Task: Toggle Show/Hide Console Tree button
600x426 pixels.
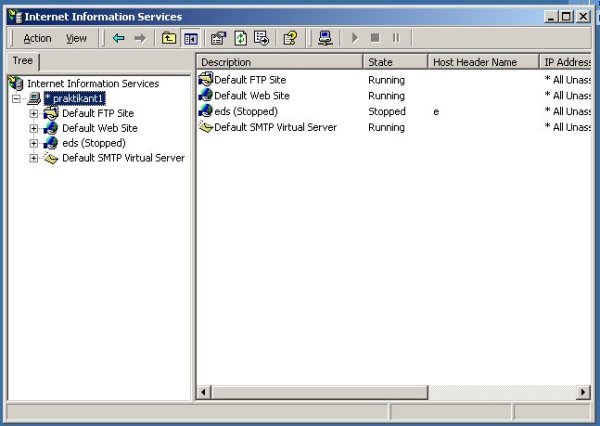Action: pyautogui.click(x=191, y=38)
